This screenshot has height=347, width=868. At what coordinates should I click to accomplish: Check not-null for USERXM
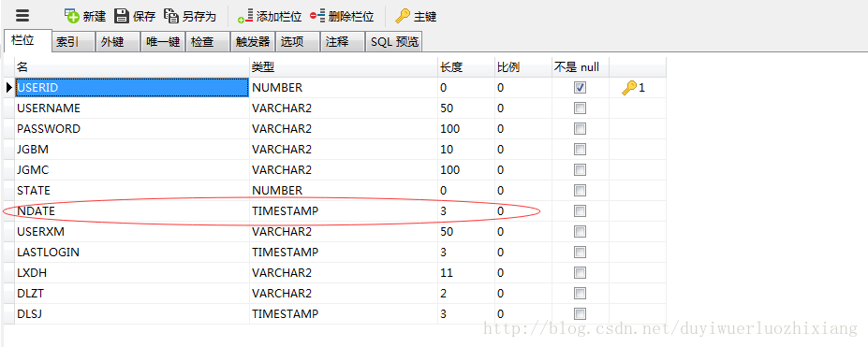[x=580, y=232]
